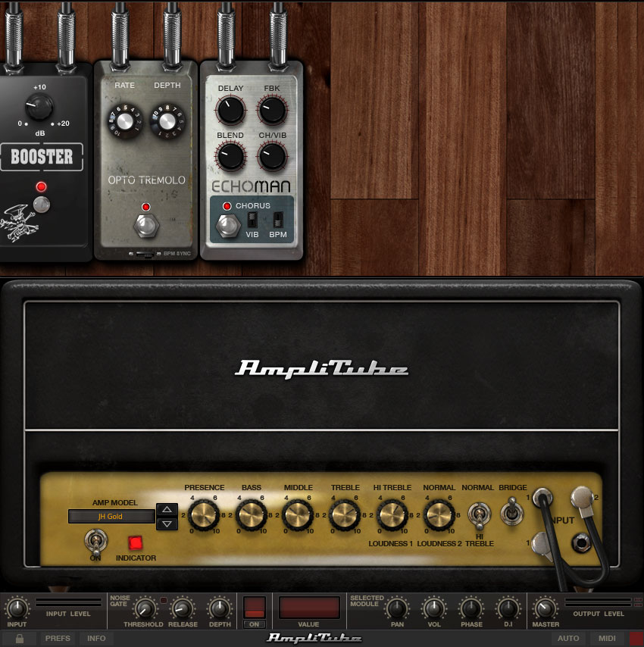Click the red INDICATOR lamp on amp

point(136,543)
